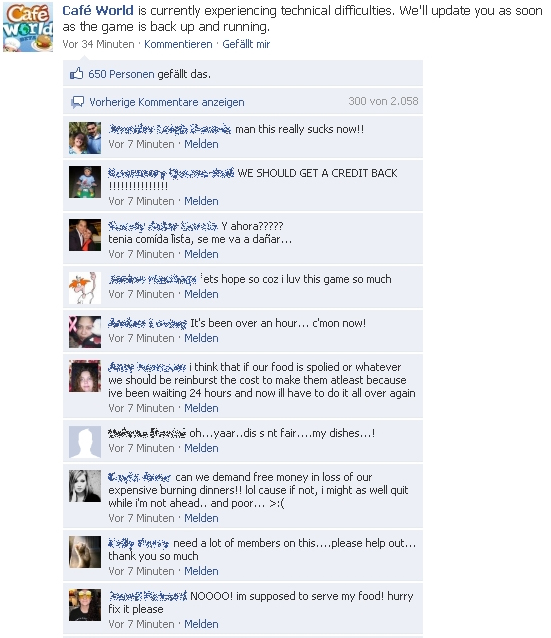Screen dimensions: 551x638
Task: Click avatar beside the 'Y ahora' comment
Action: [85, 235]
